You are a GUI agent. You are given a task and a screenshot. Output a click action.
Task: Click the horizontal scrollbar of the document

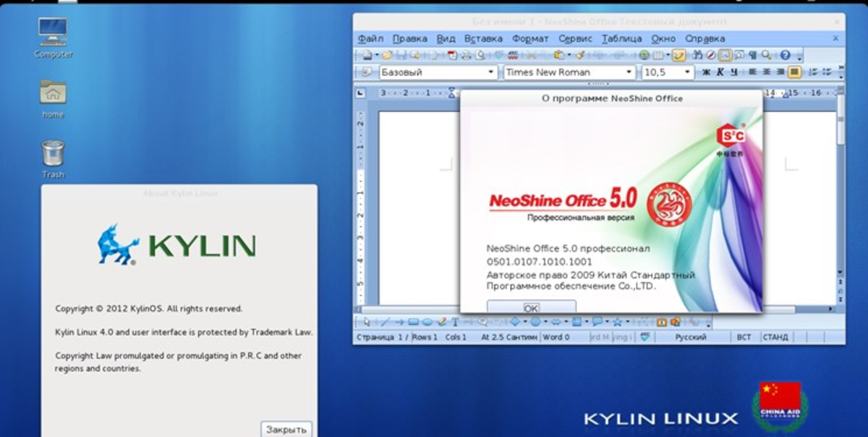pyautogui.click(x=778, y=310)
